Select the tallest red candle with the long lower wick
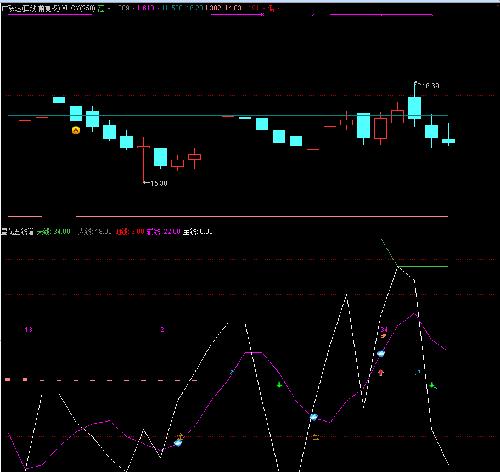 [143, 160]
